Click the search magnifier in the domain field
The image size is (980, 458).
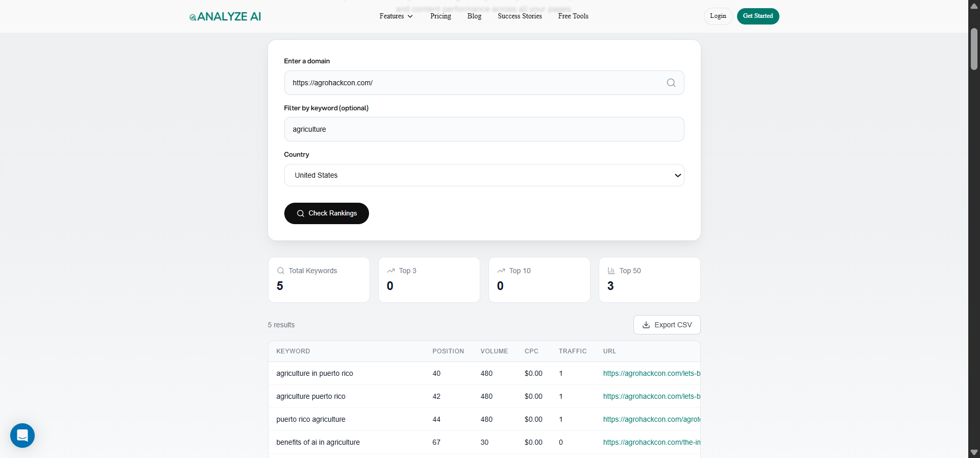pos(671,83)
